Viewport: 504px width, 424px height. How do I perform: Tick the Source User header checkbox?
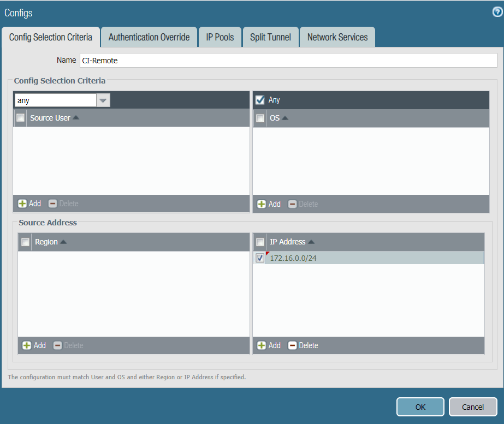click(x=21, y=118)
